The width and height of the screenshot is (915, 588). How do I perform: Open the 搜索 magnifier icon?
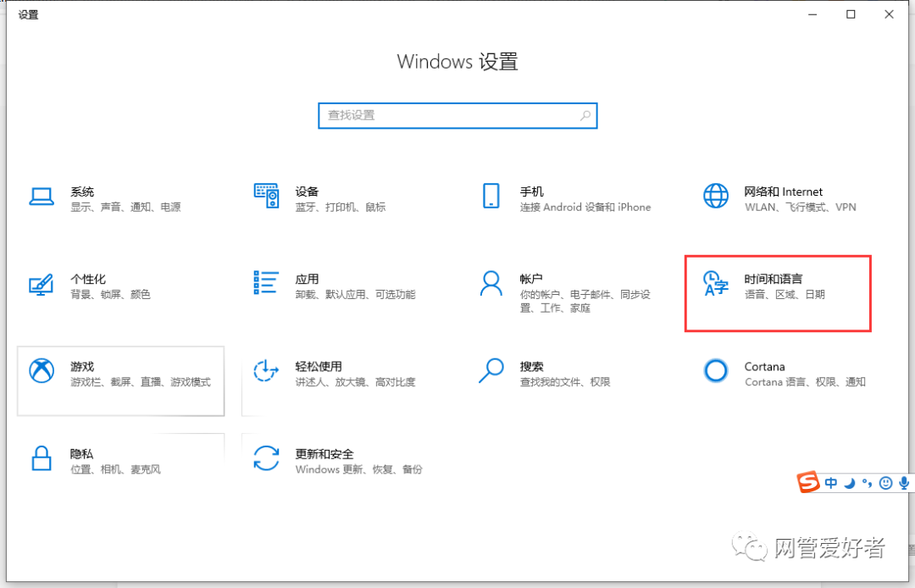pos(491,370)
